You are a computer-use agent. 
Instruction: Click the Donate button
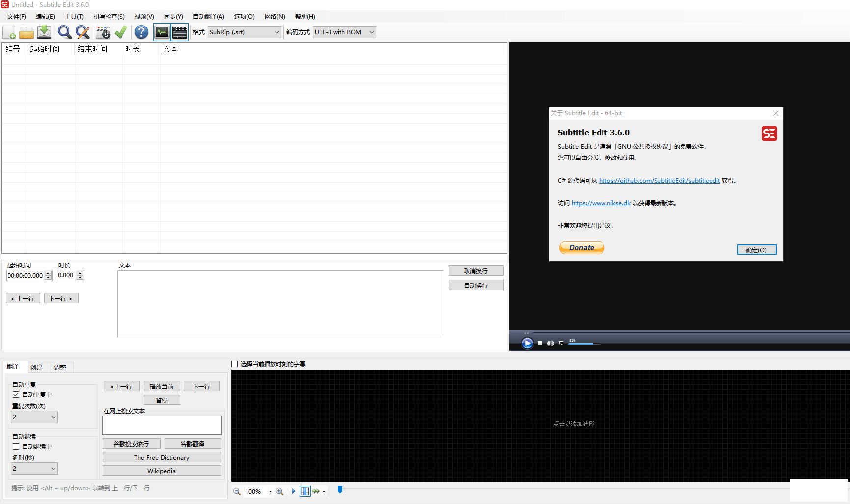582,248
